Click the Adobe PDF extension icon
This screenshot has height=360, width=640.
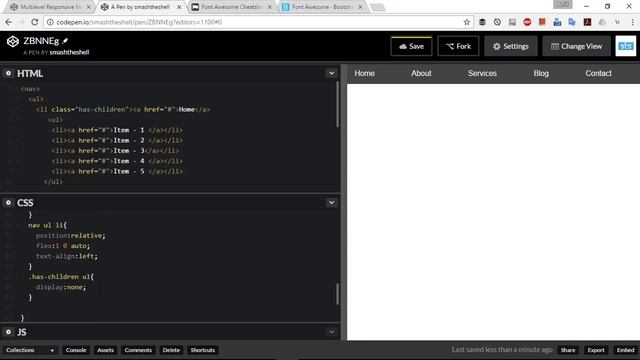587,22
